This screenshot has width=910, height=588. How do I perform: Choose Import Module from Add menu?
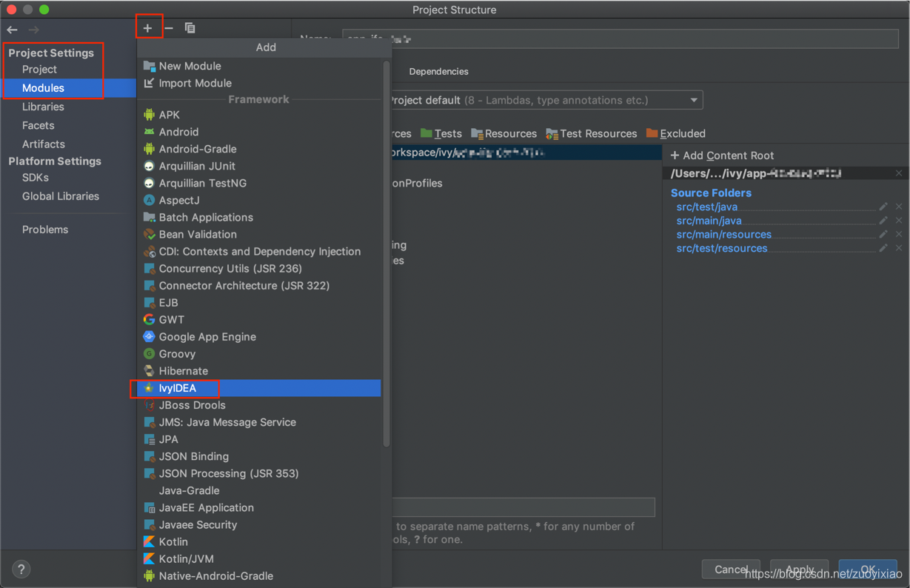259,83
